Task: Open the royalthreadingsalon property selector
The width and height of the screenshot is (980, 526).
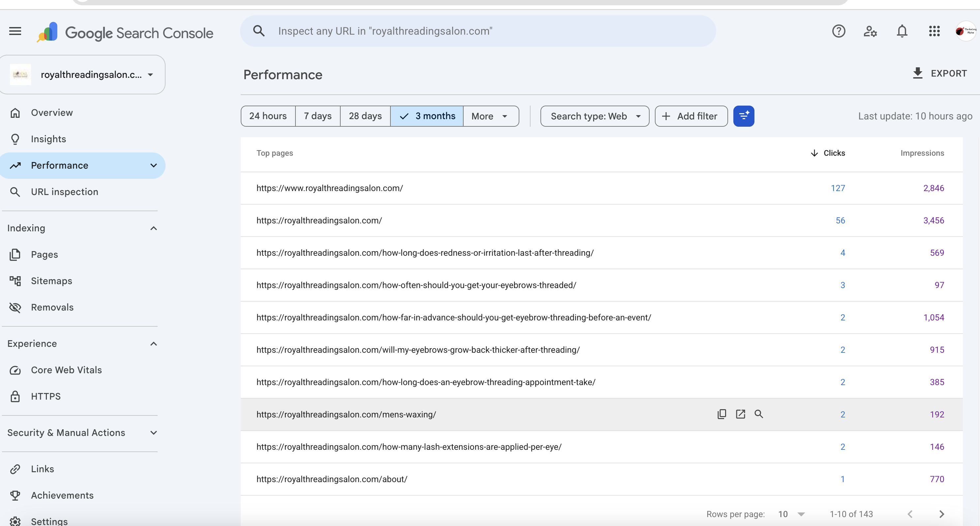Action: point(82,75)
